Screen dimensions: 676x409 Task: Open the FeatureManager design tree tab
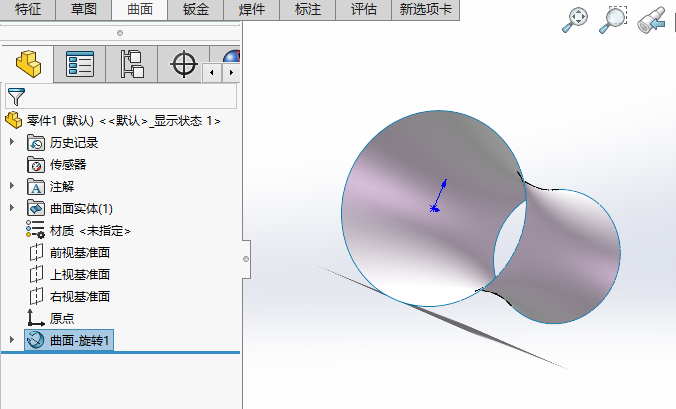click(x=28, y=64)
